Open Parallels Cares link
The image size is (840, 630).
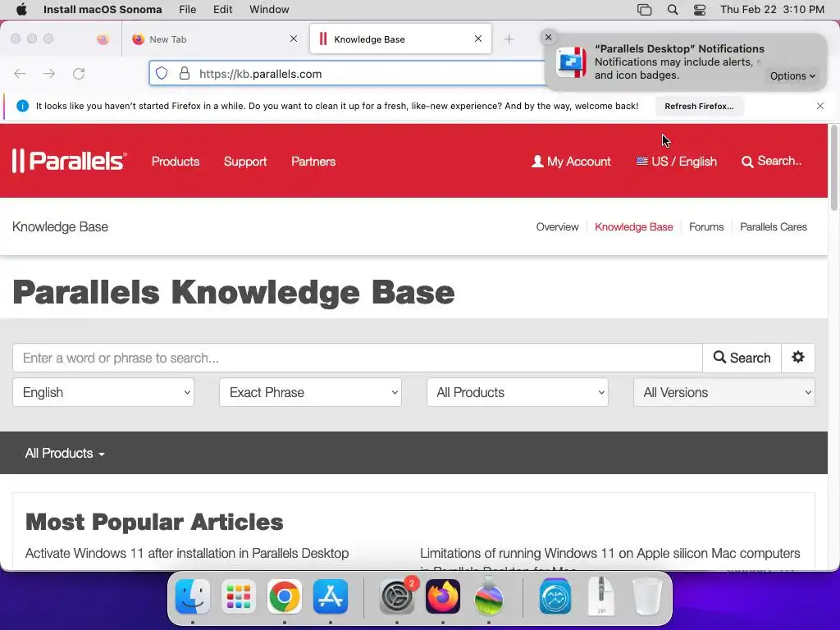point(773,226)
